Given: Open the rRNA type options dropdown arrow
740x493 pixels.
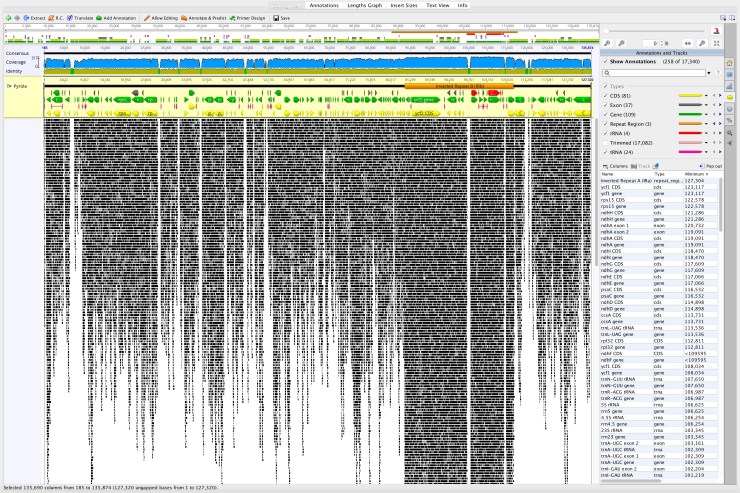Looking at the screenshot, I should (706, 134).
